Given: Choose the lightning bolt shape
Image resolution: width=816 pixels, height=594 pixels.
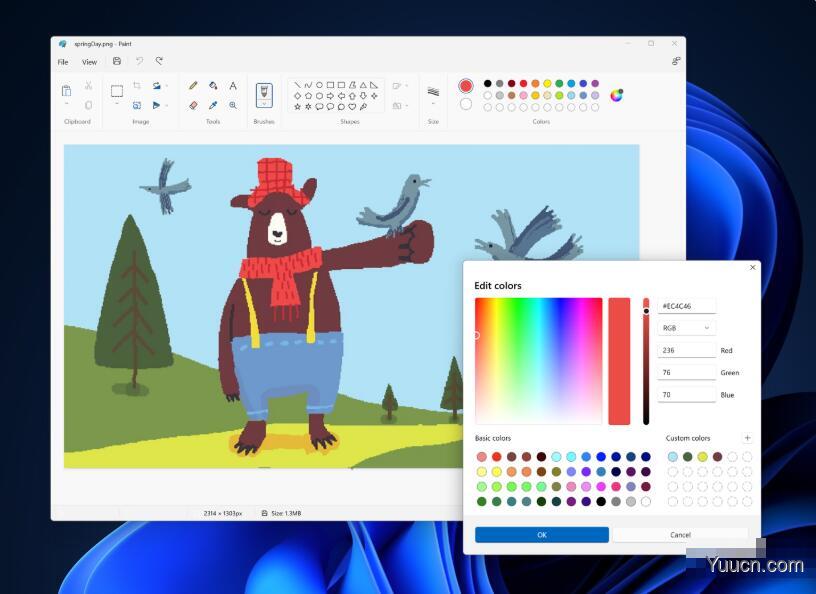Looking at the screenshot, I should coord(363,107).
